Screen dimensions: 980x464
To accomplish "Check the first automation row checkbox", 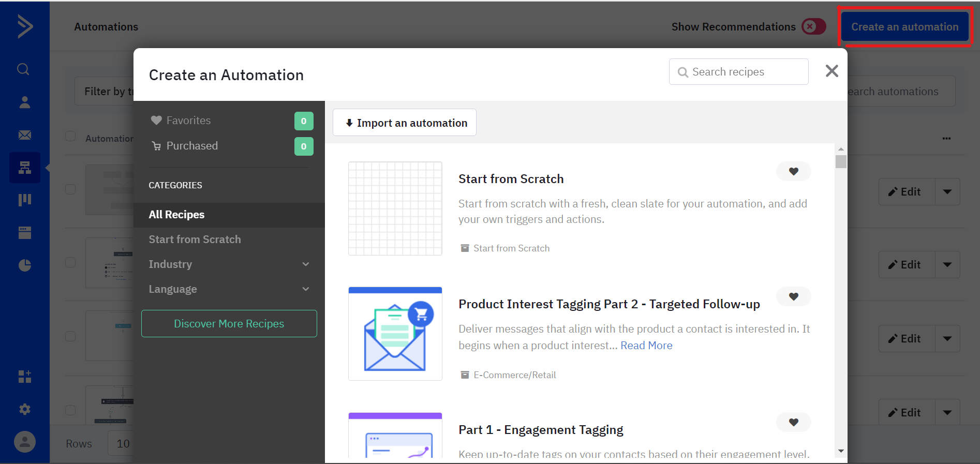I will click(70, 189).
